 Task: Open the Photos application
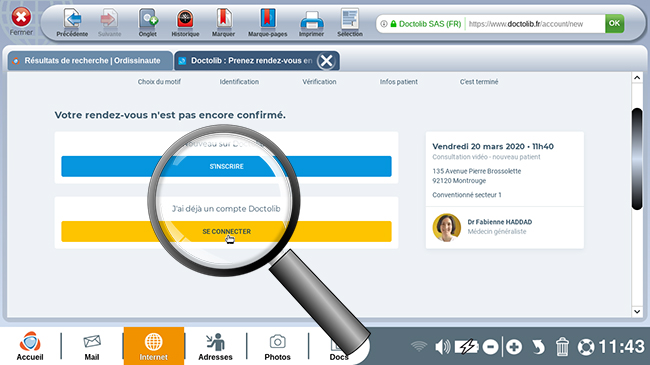click(x=277, y=346)
